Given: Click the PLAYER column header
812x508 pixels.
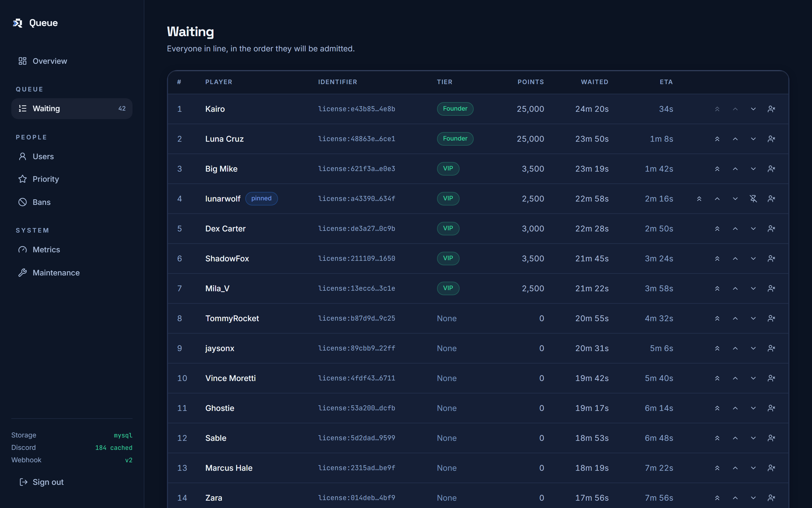Looking at the screenshot, I should [219, 82].
